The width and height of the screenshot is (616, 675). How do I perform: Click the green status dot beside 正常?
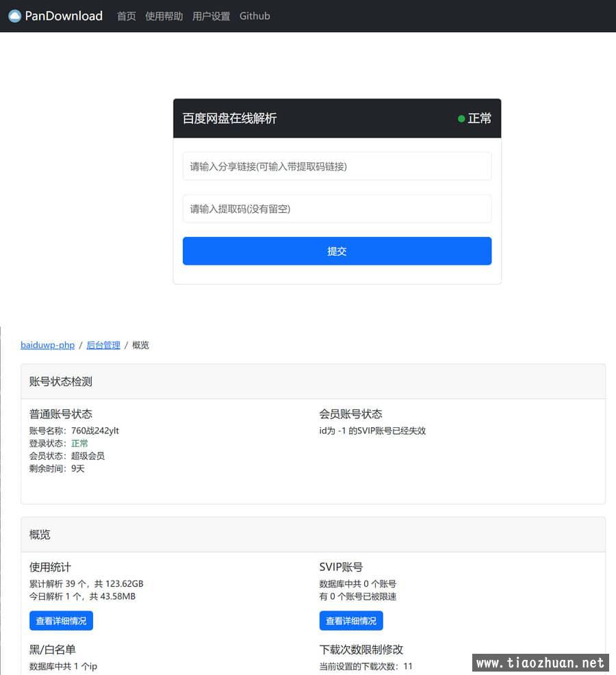point(461,119)
